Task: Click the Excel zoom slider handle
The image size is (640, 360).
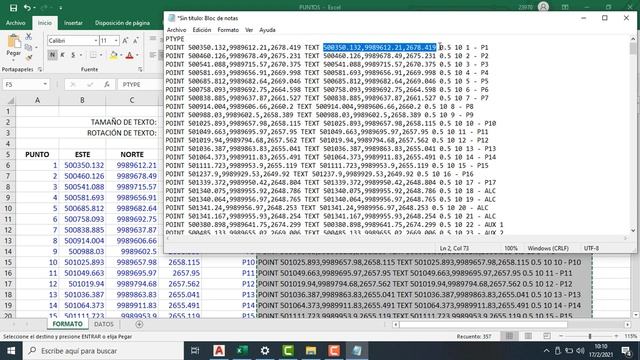Action: 589,336
